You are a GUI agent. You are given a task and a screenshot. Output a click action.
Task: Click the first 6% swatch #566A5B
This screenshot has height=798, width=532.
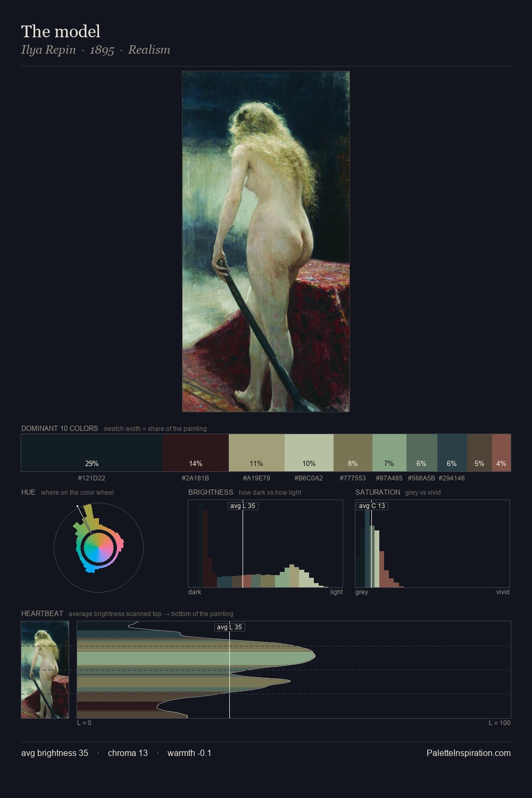pos(422,453)
